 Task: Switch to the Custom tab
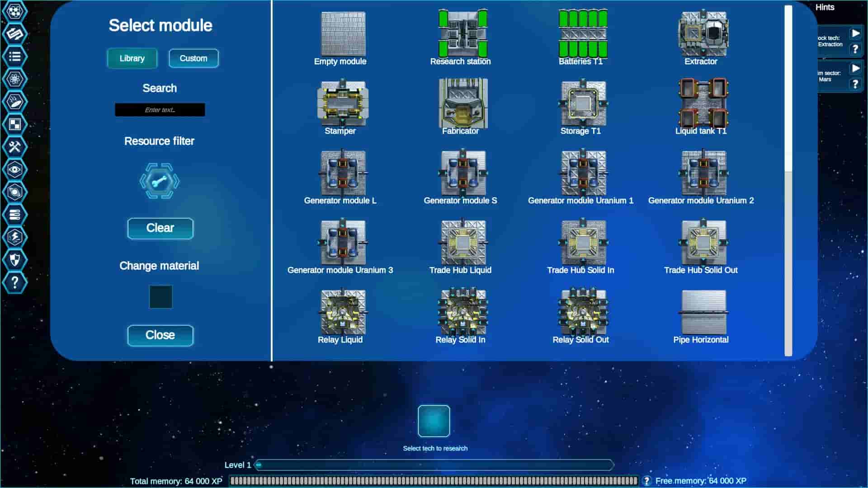click(193, 58)
